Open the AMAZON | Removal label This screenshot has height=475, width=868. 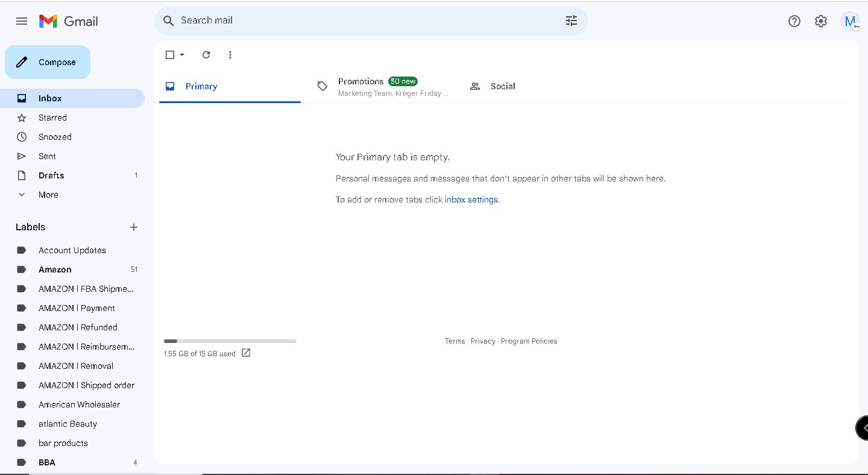72,366
